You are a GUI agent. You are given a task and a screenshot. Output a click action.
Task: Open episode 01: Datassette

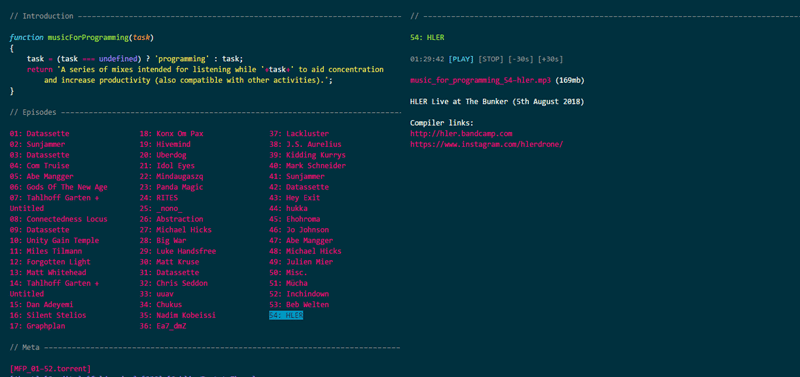tap(39, 134)
